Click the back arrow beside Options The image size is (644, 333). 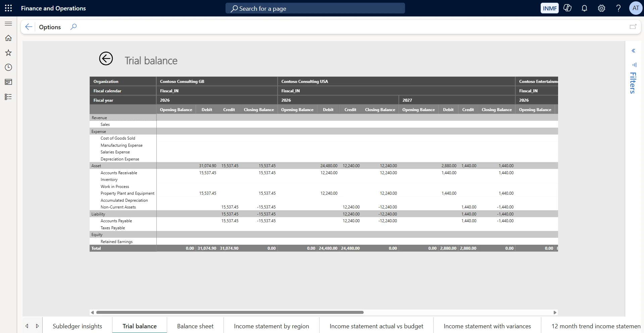tap(29, 27)
